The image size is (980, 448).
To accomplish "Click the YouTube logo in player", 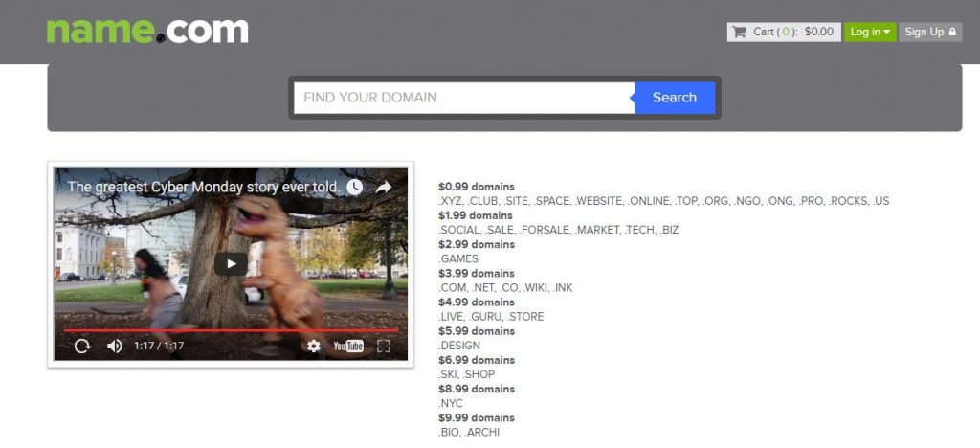I will 347,346.
